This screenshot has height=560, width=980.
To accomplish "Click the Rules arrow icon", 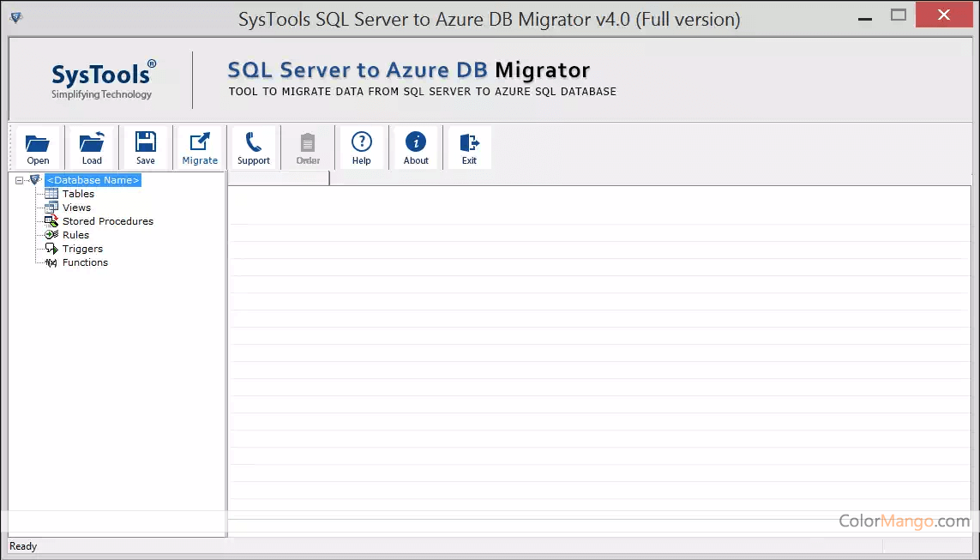I will (51, 235).
